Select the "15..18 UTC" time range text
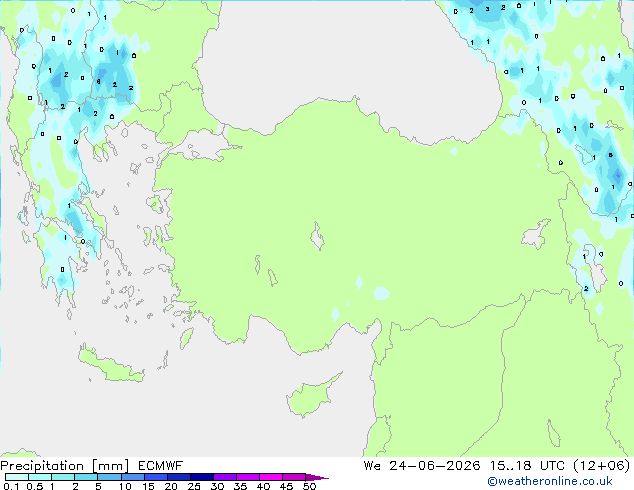The image size is (634, 490). point(527,466)
